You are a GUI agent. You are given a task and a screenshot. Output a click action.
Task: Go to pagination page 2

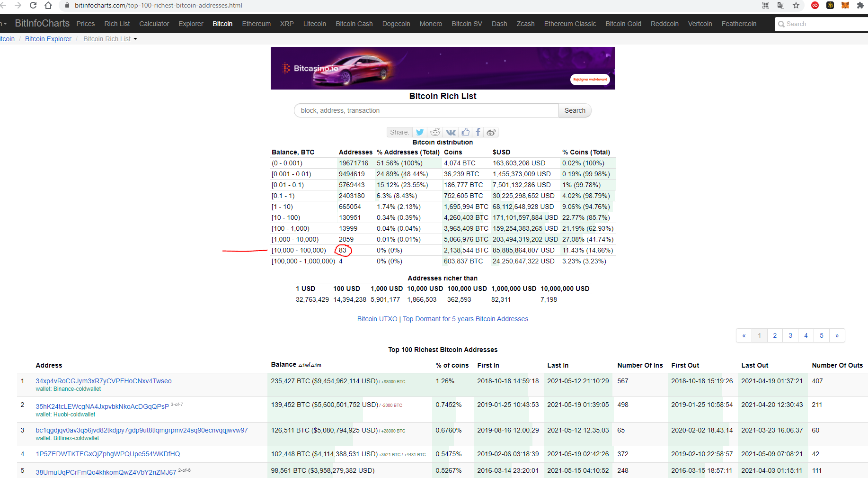775,335
